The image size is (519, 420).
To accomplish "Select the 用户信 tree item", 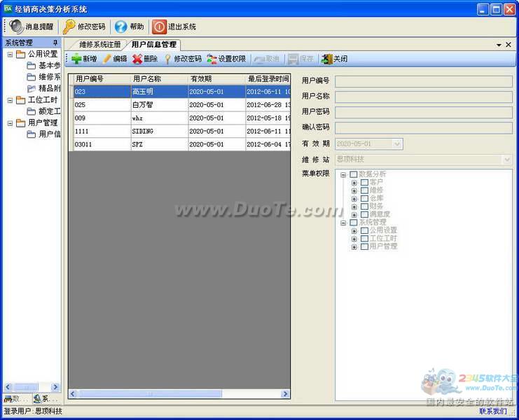I will [44, 134].
